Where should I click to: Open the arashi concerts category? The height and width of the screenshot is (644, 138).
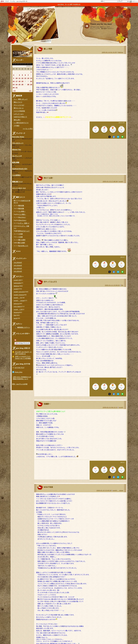tap(19, 292)
